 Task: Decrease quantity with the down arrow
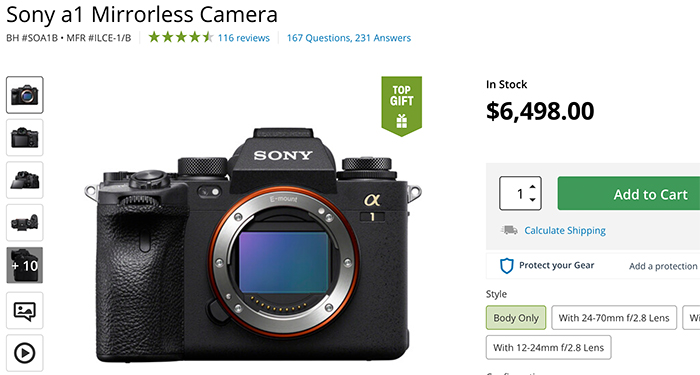532,200
